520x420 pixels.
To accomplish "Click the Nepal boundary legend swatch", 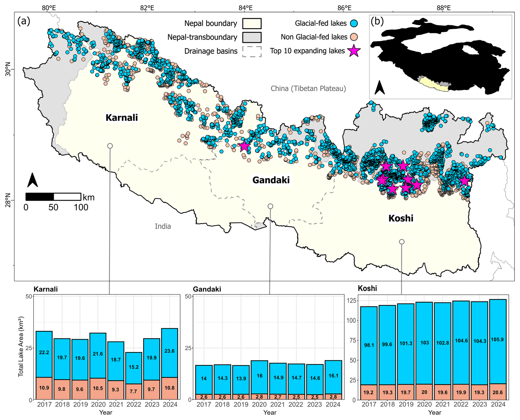I will click(x=252, y=24).
